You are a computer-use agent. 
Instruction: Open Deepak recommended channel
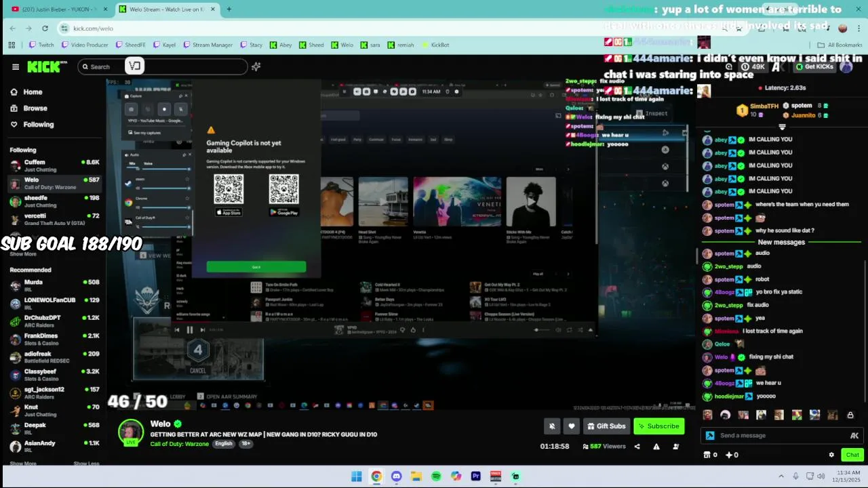click(54, 428)
